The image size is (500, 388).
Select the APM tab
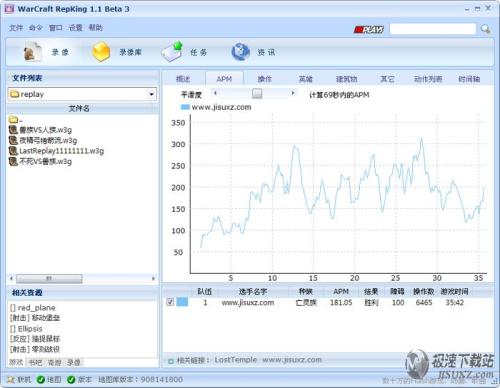[224, 79]
